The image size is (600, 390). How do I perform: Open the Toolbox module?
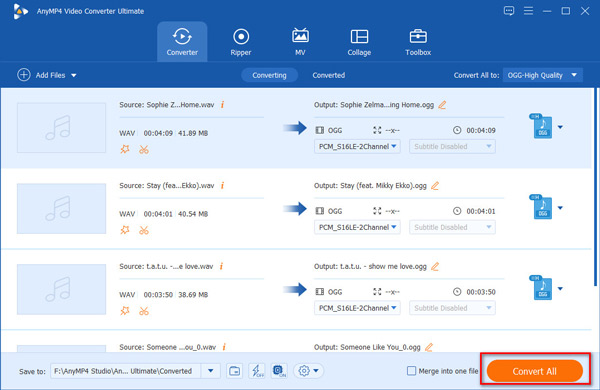click(418, 42)
